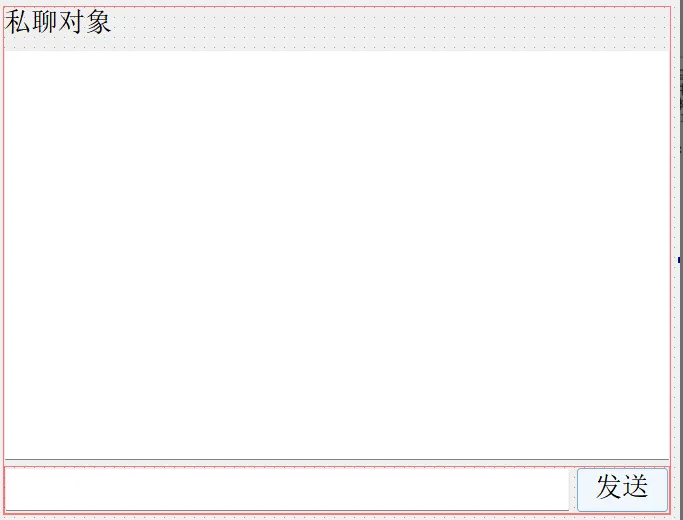The image size is (683, 520).
Task: Click inside the large chat history text area
Action: click(337, 255)
